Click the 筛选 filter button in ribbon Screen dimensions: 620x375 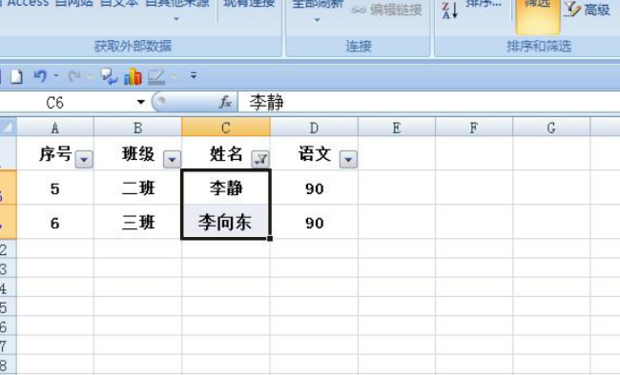coord(538,16)
